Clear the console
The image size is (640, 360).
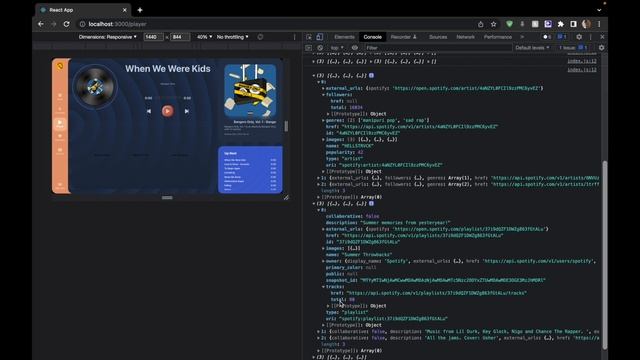click(320, 48)
